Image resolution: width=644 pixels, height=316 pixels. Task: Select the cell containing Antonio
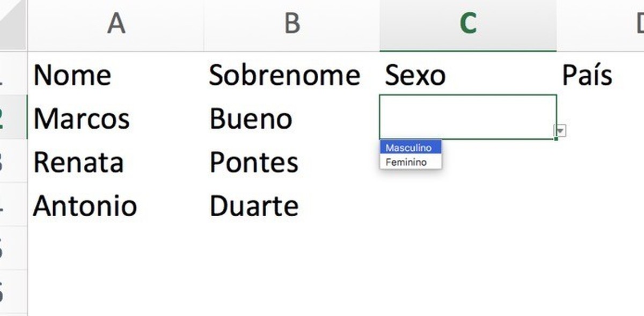[84, 205]
